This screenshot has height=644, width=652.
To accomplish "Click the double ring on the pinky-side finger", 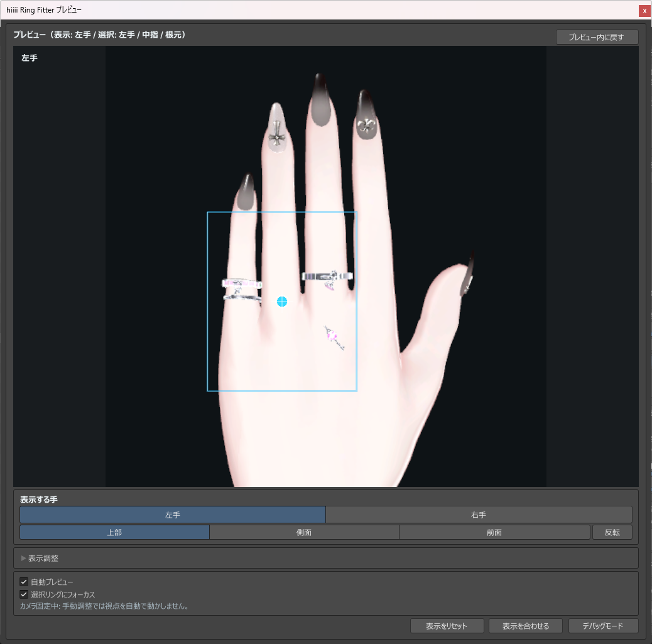I will pos(242,290).
